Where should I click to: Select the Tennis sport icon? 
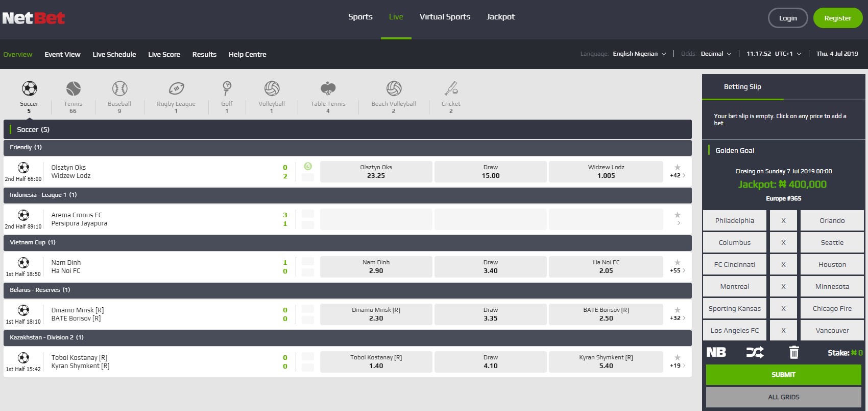tap(73, 89)
